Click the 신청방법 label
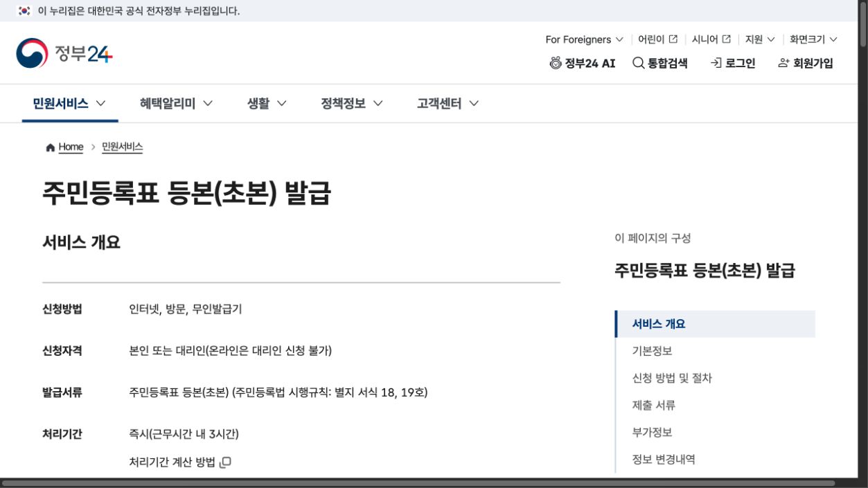 tap(62, 309)
